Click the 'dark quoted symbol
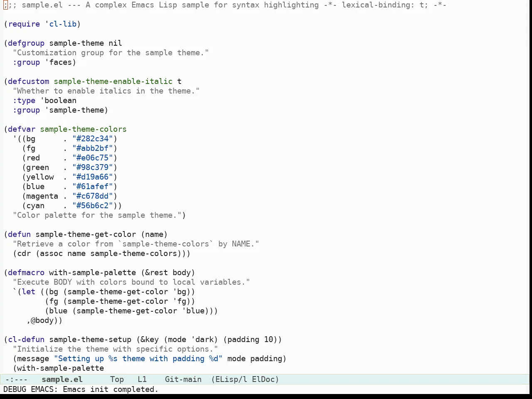 (x=202, y=340)
